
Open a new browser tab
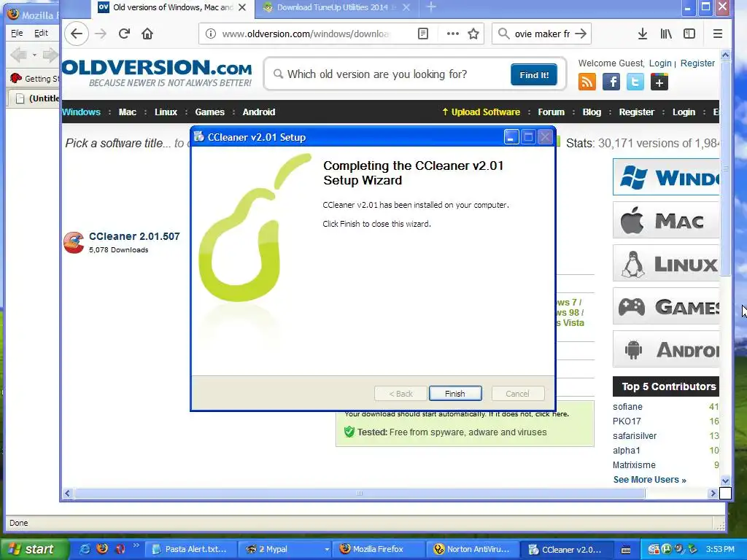coord(431,7)
